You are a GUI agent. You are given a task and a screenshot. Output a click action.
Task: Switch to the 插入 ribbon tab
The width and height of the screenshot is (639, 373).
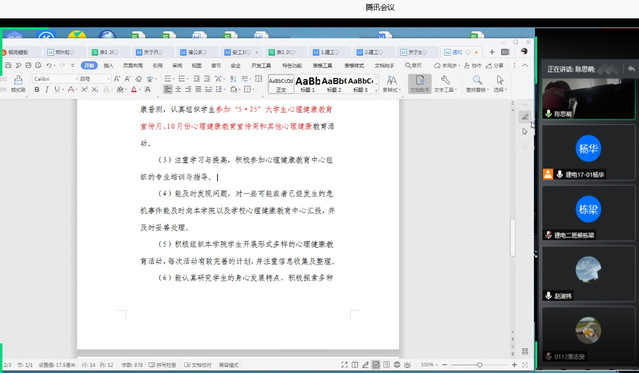(108, 65)
